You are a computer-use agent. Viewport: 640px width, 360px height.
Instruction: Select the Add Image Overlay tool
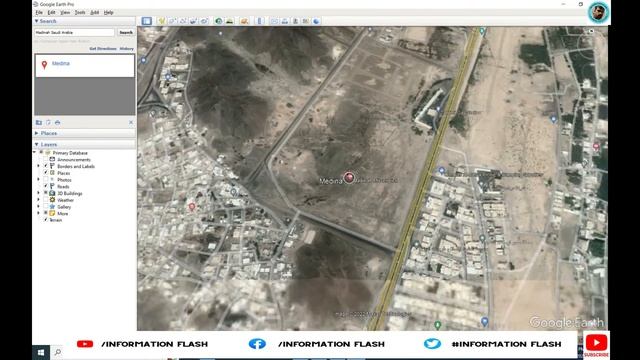click(x=193, y=21)
